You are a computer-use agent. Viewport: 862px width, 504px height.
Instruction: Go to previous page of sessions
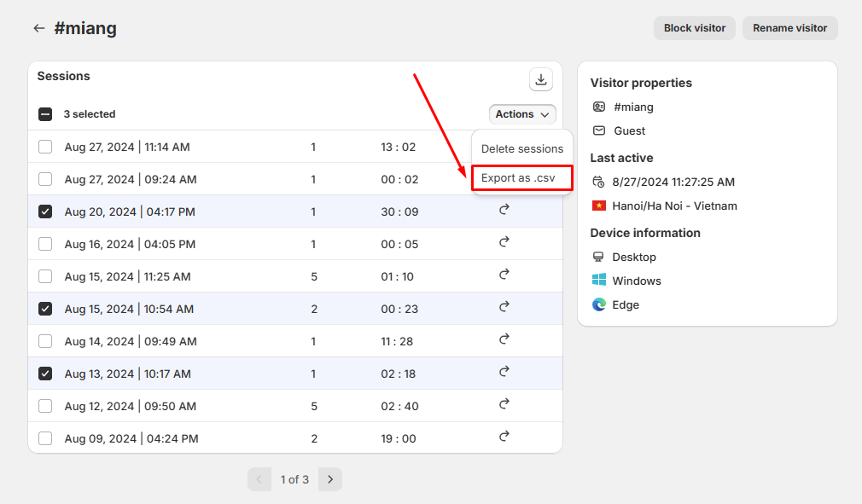coord(259,479)
